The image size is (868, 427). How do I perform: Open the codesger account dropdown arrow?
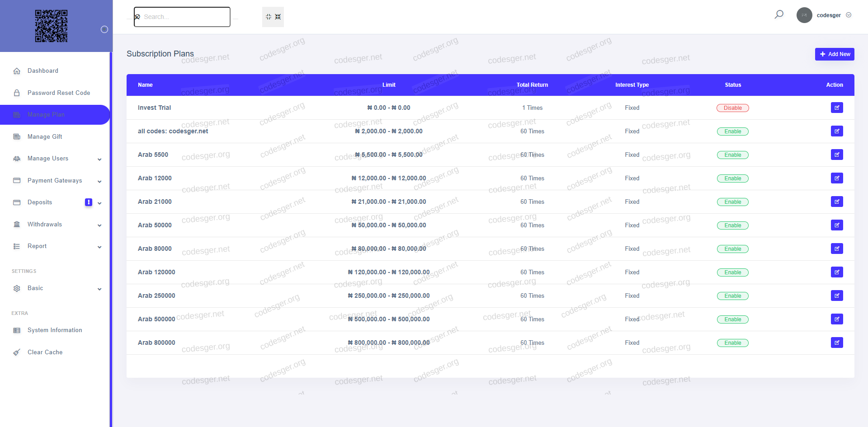click(849, 15)
